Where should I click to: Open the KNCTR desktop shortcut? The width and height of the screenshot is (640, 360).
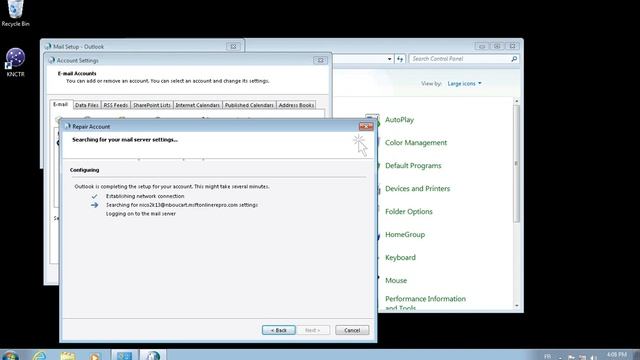click(15, 62)
